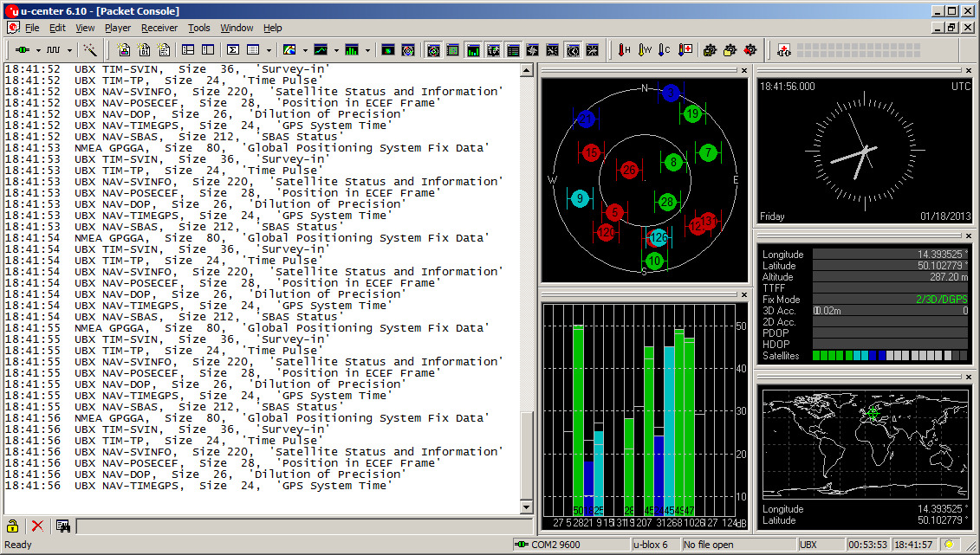Expand the Map View dropdown arrow
This screenshot has height=555, width=980.
pyautogui.click(x=305, y=50)
